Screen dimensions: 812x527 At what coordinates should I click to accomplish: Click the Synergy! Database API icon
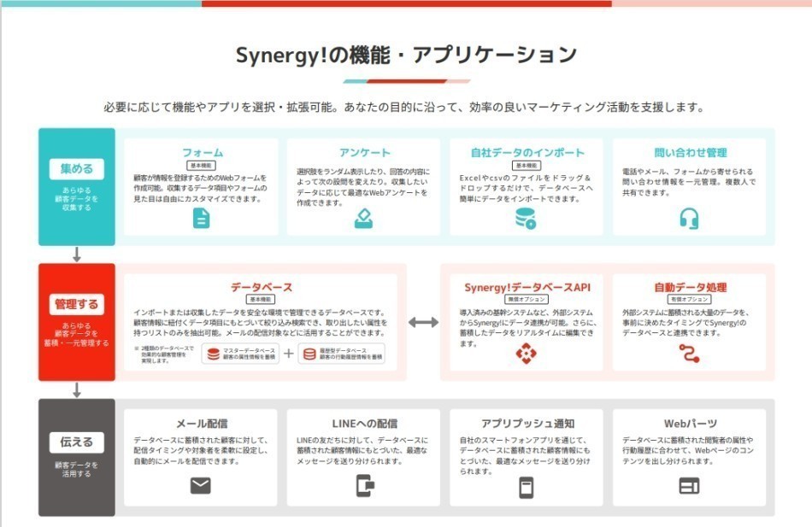[525, 354]
